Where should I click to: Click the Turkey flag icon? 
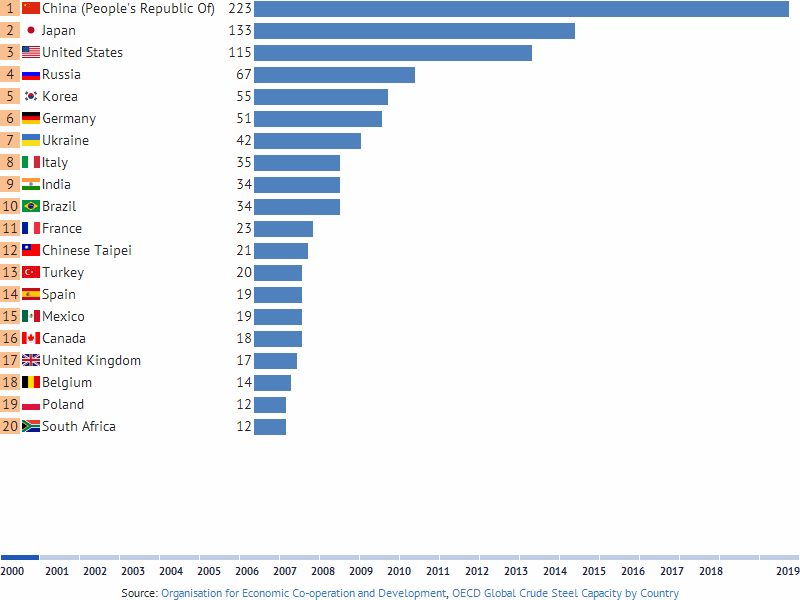(x=30, y=272)
